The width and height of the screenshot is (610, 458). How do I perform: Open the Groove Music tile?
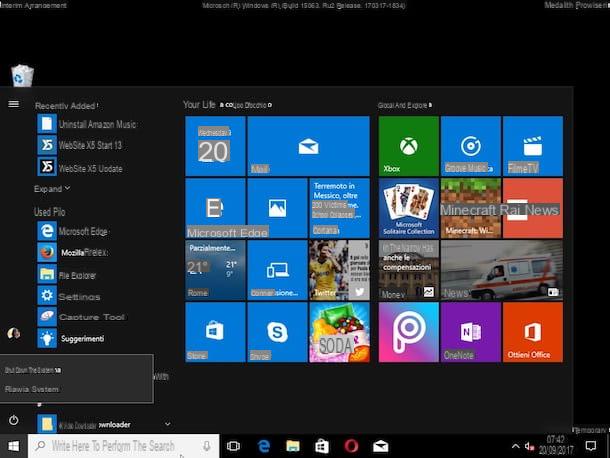tap(471, 146)
